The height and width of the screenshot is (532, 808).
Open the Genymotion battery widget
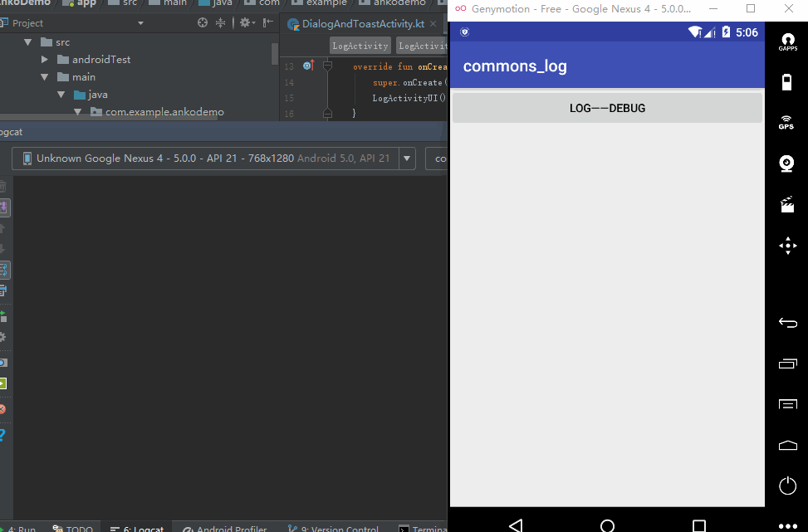[786, 81]
